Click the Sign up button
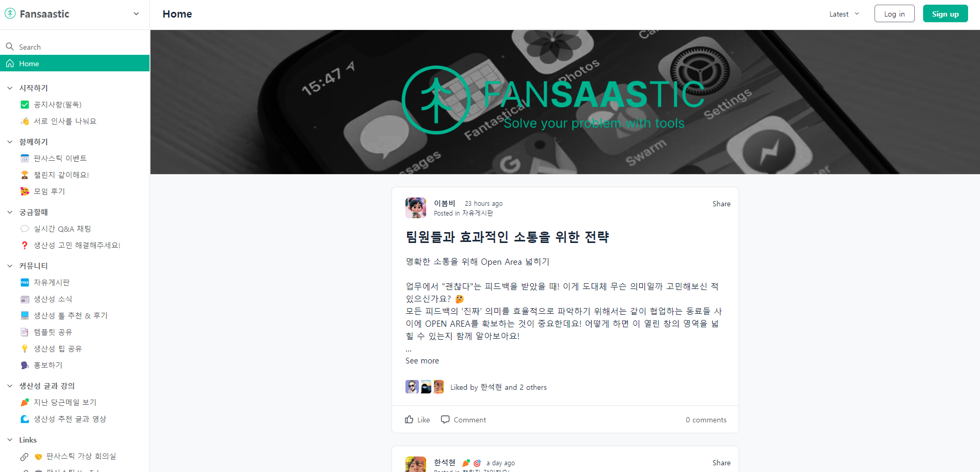This screenshot has width=980, height=472. pos(945,13)
